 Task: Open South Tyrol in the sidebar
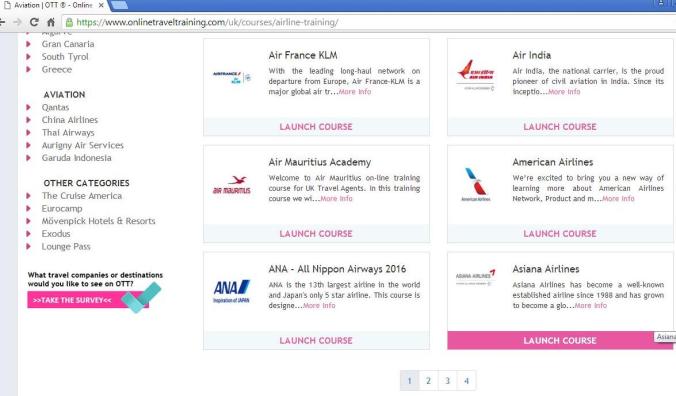pyautogui.click(x=65, y=56)
